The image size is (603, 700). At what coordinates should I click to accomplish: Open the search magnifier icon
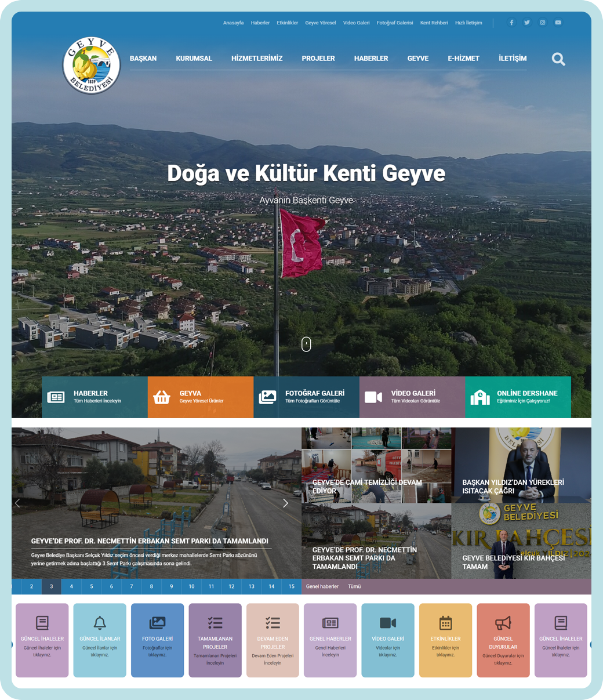pyautogui.click(x=558, y=59)
